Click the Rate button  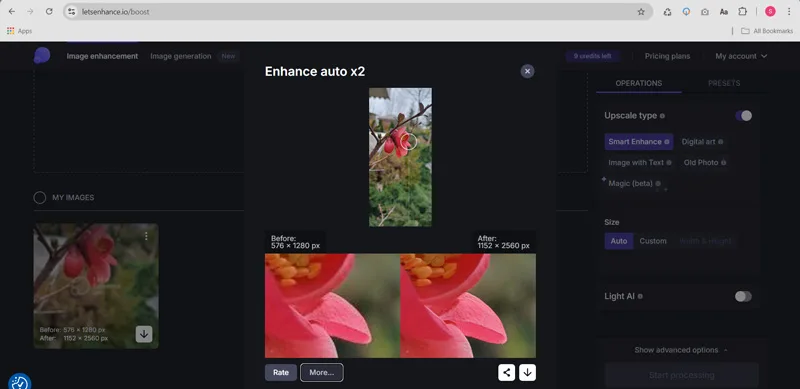click(281, 373)
